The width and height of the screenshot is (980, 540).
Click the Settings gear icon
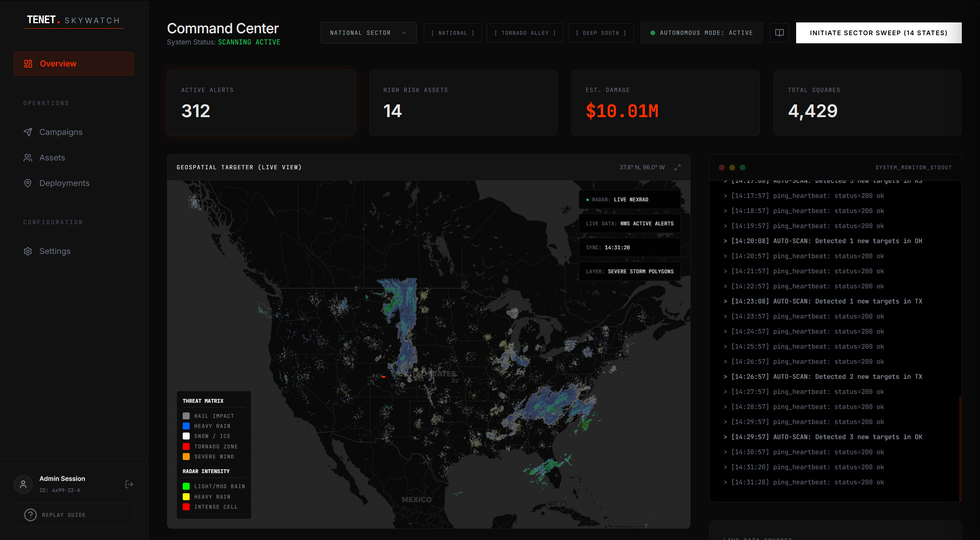click(x=28, y=251)
